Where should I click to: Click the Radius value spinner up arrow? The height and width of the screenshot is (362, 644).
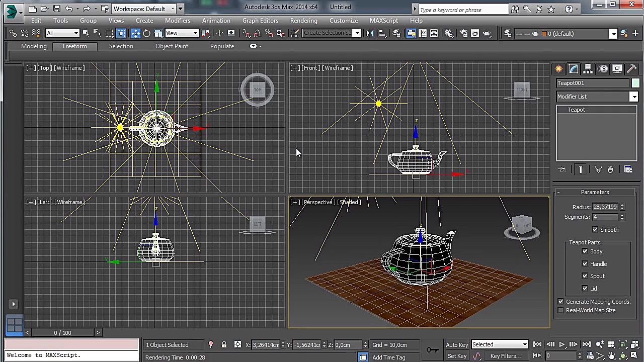pos(622,204)
